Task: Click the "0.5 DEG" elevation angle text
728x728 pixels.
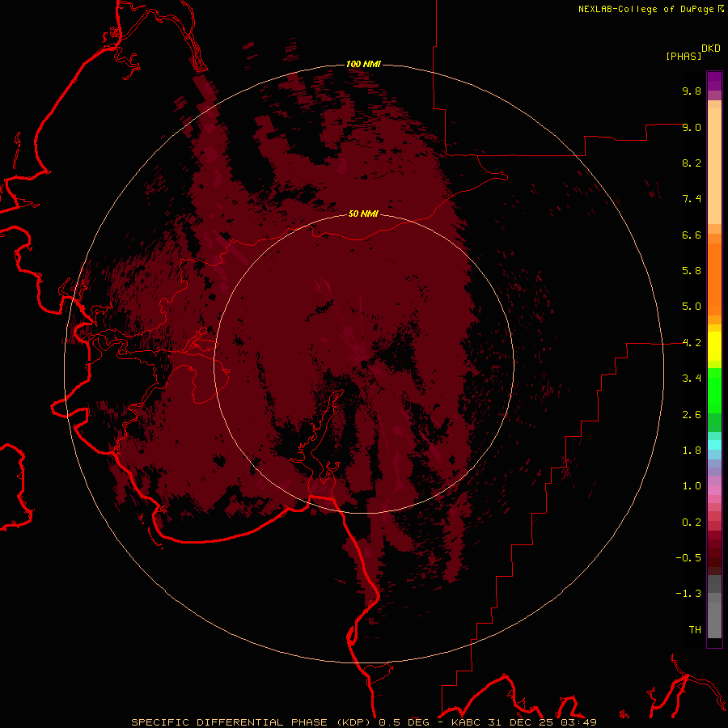Action: (x=404, y=722)
